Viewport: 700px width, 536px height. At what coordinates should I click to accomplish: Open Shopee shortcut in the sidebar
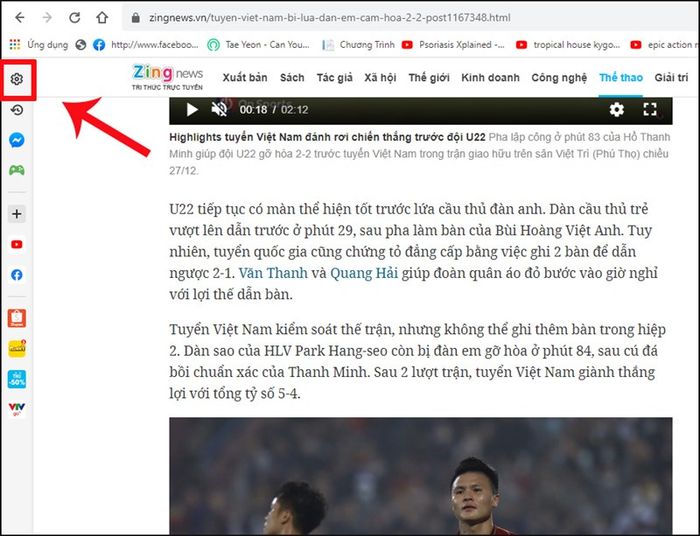point(17,318)
